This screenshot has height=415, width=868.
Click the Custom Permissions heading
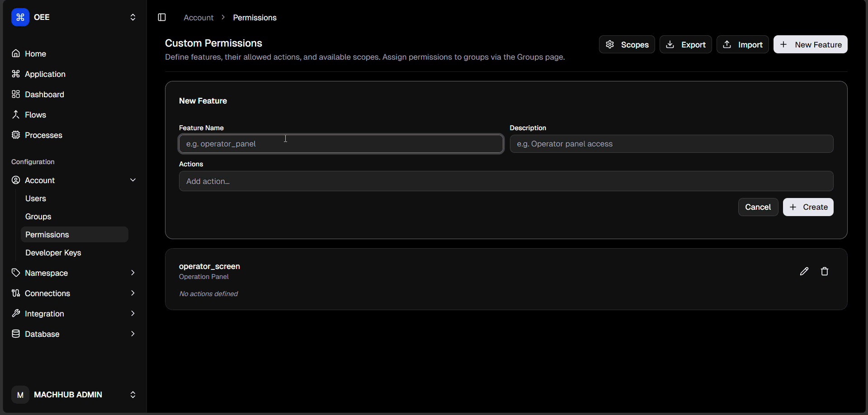pyautogui.click(x=213, y=43)
